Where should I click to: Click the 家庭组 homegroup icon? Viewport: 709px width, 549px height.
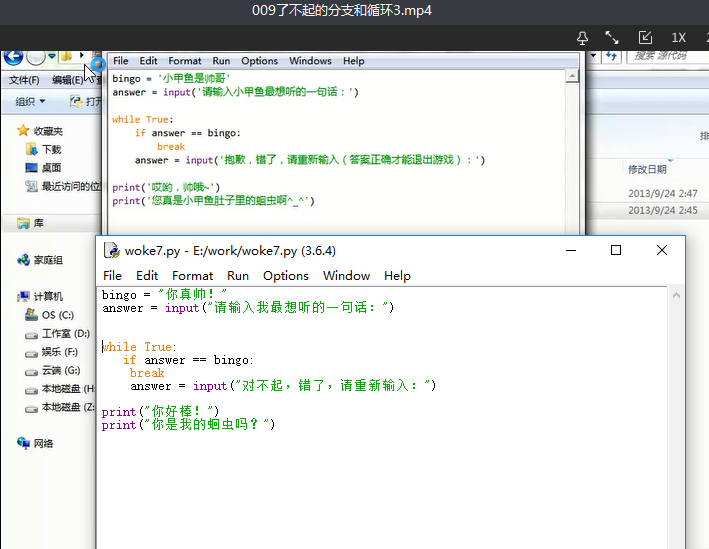tap(47, 260)
